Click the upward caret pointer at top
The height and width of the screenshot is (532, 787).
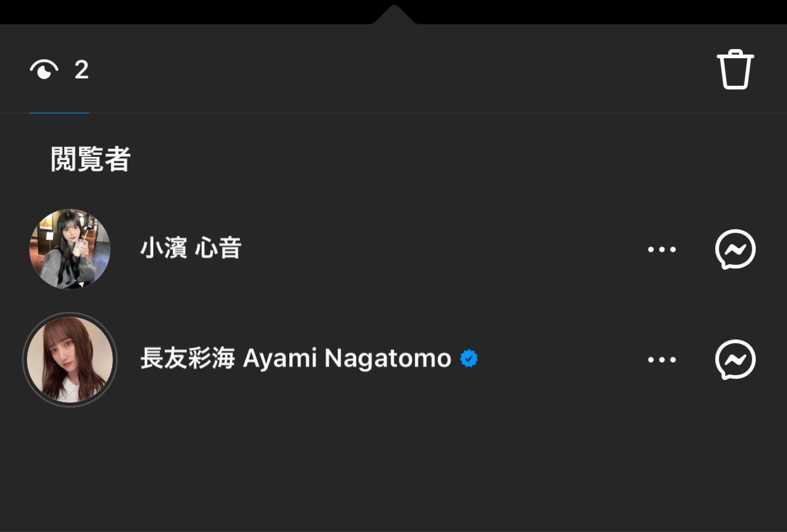tap(394, 14)
